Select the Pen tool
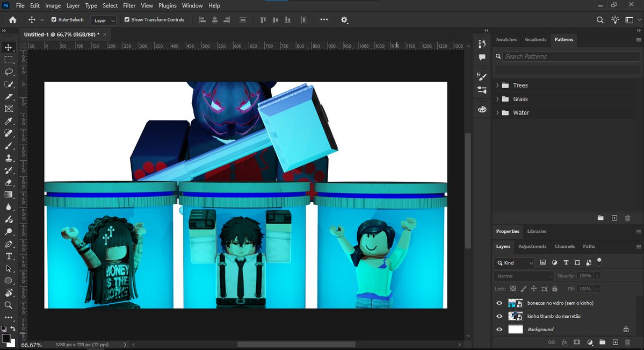 coord(9,244)
